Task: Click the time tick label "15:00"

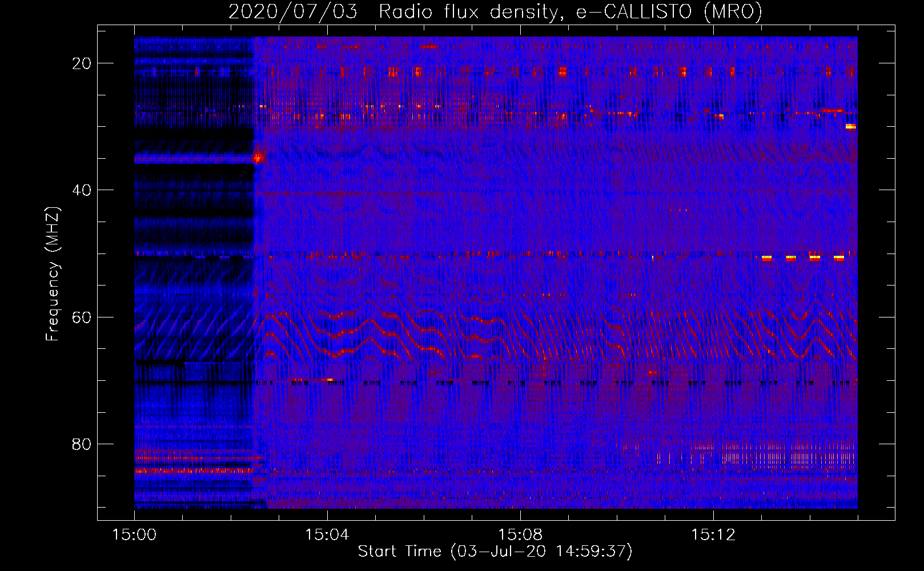Action: point(134,535)
